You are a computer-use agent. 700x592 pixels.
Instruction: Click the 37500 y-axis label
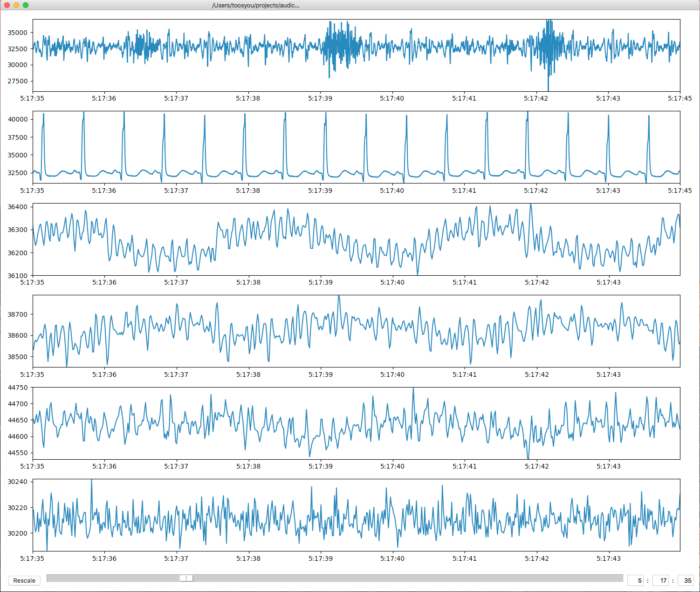(18, 137)
